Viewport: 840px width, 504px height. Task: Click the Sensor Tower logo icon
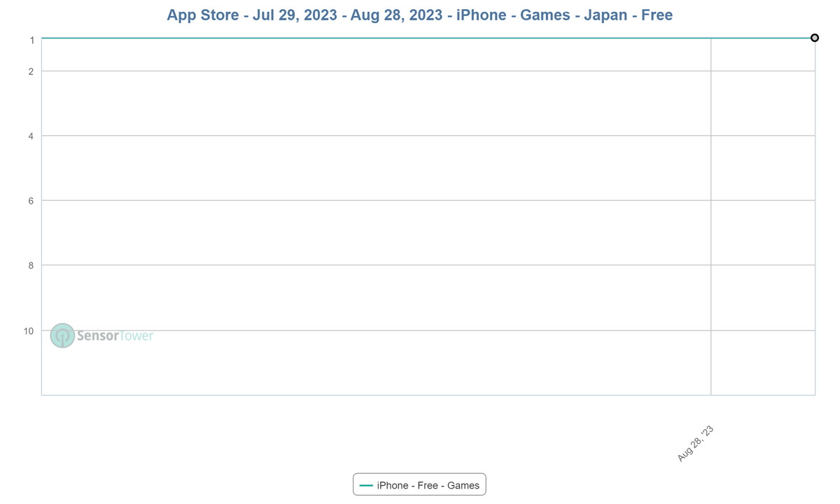pyautogui.click(x=62, y=336)
